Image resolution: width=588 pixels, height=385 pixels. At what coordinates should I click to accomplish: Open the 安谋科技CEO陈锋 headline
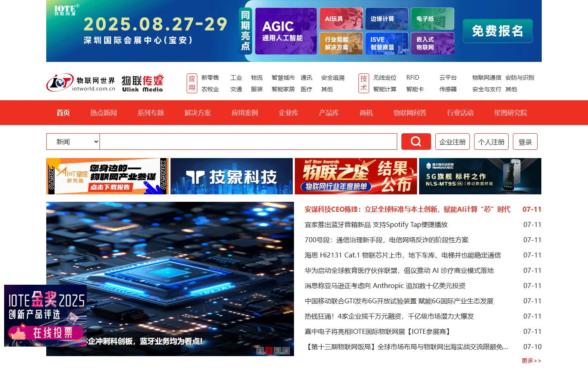408,209
